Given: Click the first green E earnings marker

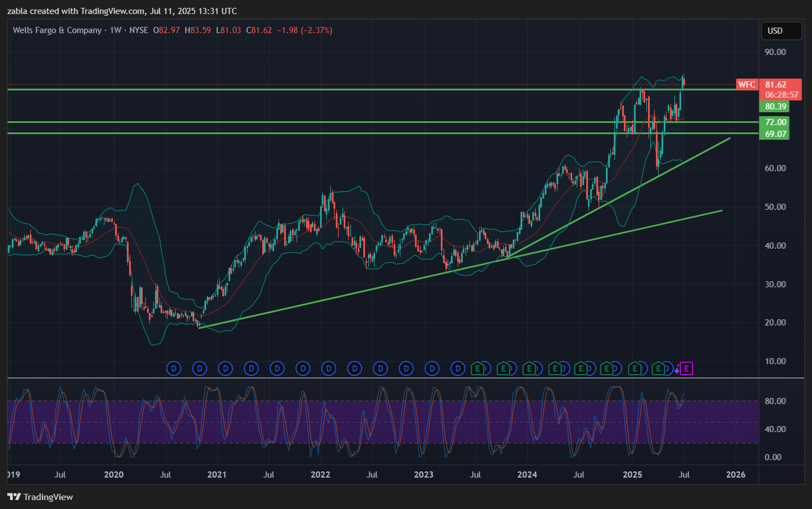Looking at the screenshot, I should coord(477,369).
